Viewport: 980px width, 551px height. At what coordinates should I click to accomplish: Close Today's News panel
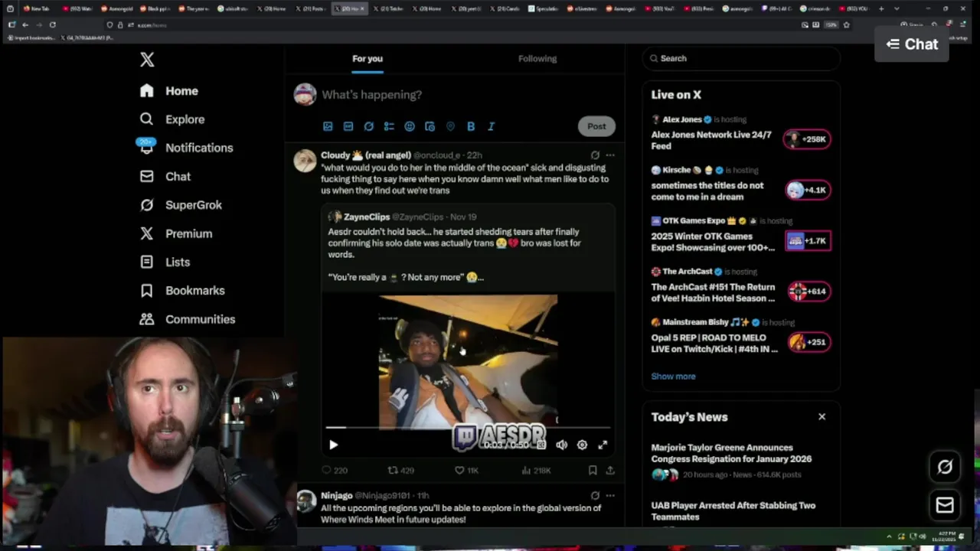pos(822,417)
